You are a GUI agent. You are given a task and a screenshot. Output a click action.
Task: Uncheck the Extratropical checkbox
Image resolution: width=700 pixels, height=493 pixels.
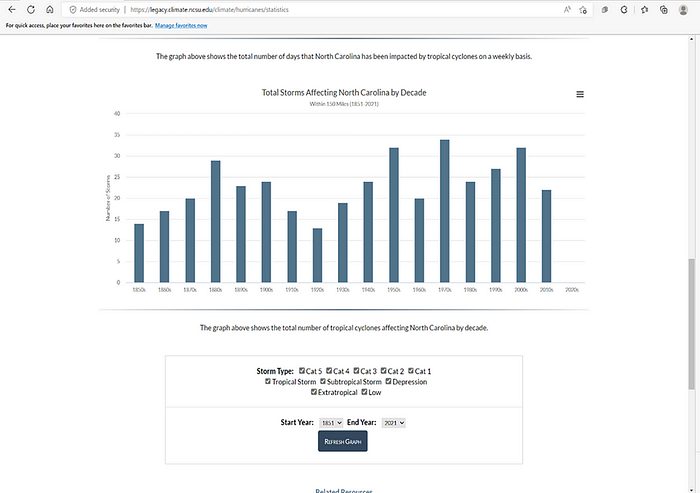(x=314, y=392)
